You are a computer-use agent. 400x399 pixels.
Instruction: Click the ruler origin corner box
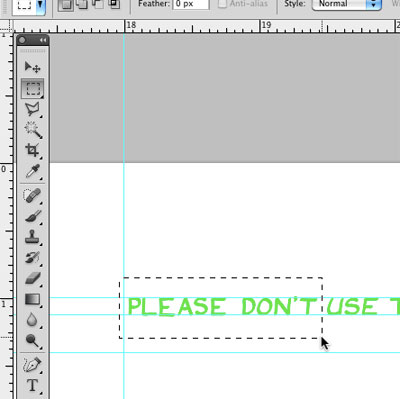[7, 26]
